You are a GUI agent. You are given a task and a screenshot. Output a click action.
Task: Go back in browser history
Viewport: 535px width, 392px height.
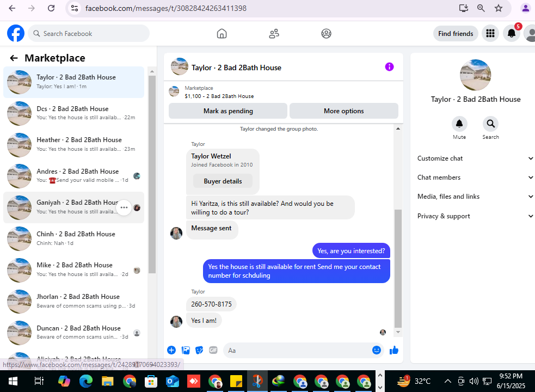click(x=12, y=8)
